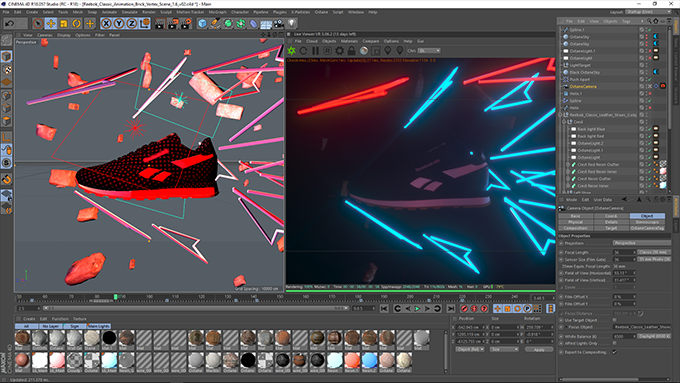Add a Floor/environment object
Image resolution: width=680 pixels, height=383 pixels.
[266, 23]
